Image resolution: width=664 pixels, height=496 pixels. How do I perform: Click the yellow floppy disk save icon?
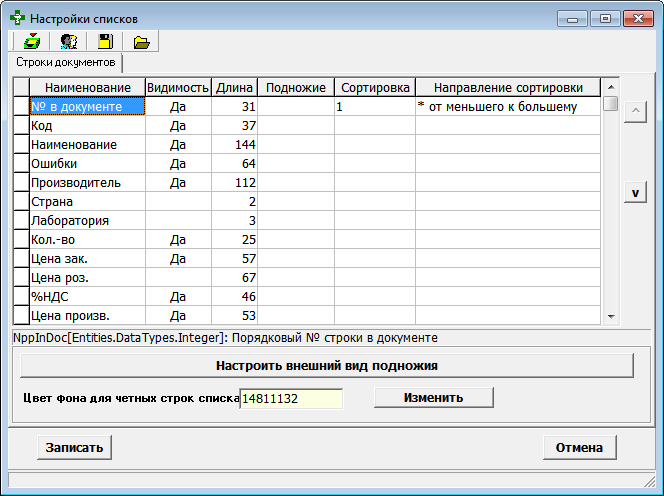[105, 41]
